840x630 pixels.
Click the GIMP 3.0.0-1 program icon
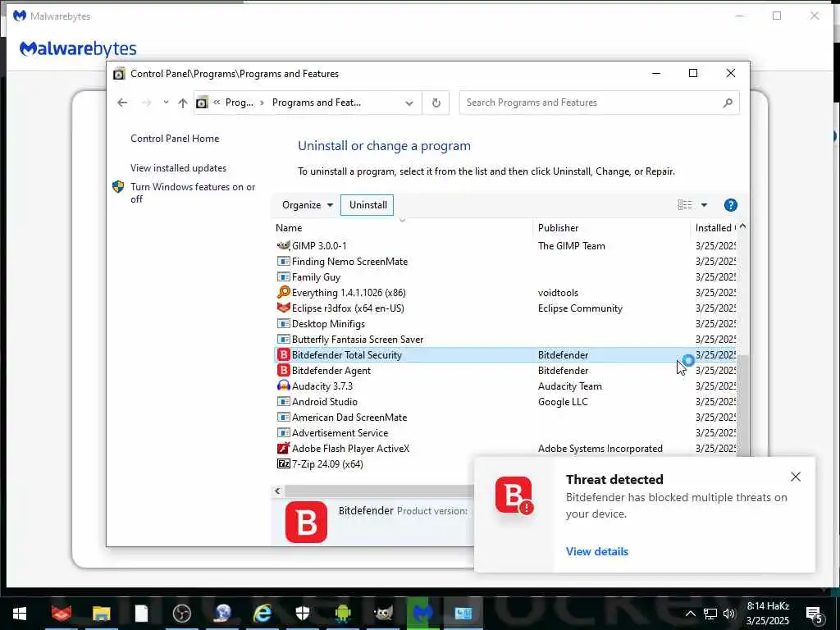point(283,245)
